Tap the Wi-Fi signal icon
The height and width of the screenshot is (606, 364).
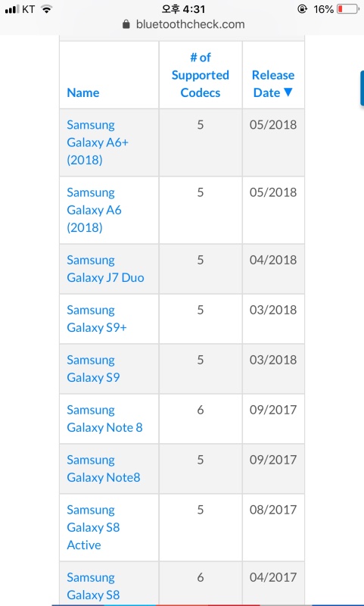[47, 9]
